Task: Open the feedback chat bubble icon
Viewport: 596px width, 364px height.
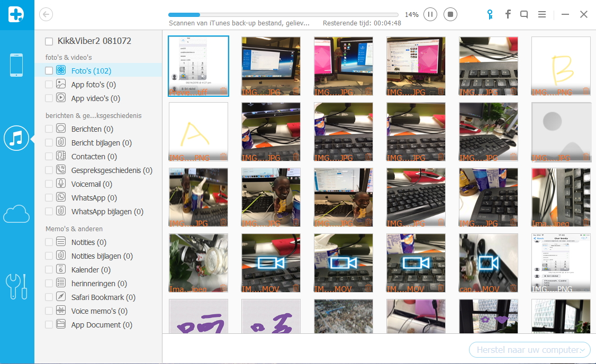Action: [524, 14]
